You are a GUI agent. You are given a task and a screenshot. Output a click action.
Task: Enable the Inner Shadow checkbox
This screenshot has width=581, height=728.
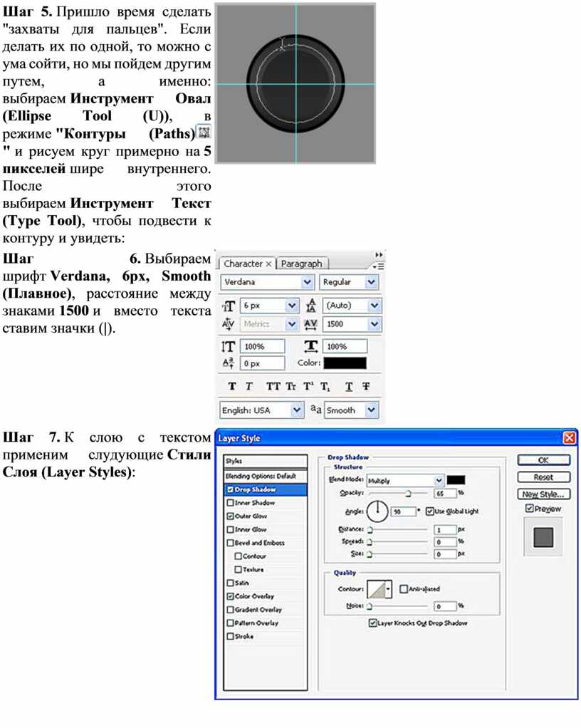[x=230, y=502]
